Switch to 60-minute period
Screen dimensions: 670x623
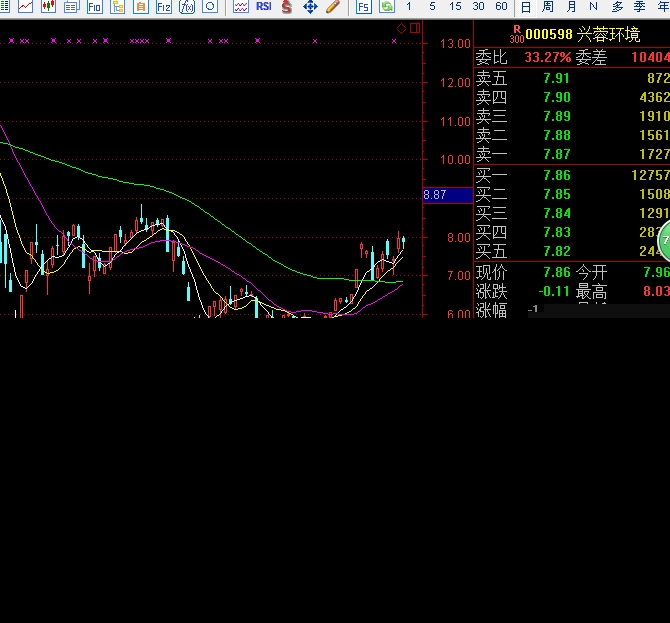click(501, 6)
